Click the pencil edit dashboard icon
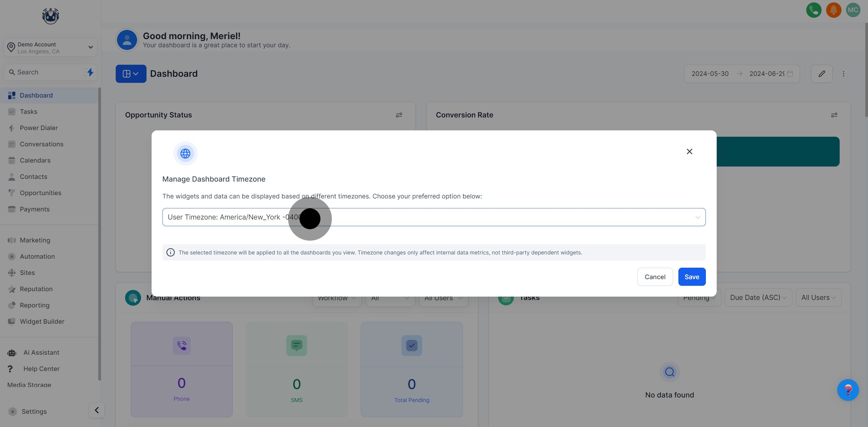Screen dimensions: 868x427 tap(822, 74)
